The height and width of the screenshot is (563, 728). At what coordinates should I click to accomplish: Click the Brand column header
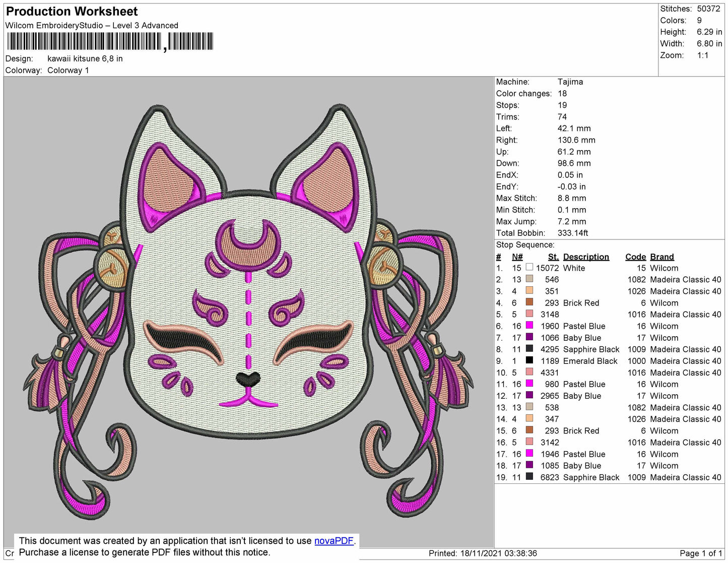tap(661, 257)
